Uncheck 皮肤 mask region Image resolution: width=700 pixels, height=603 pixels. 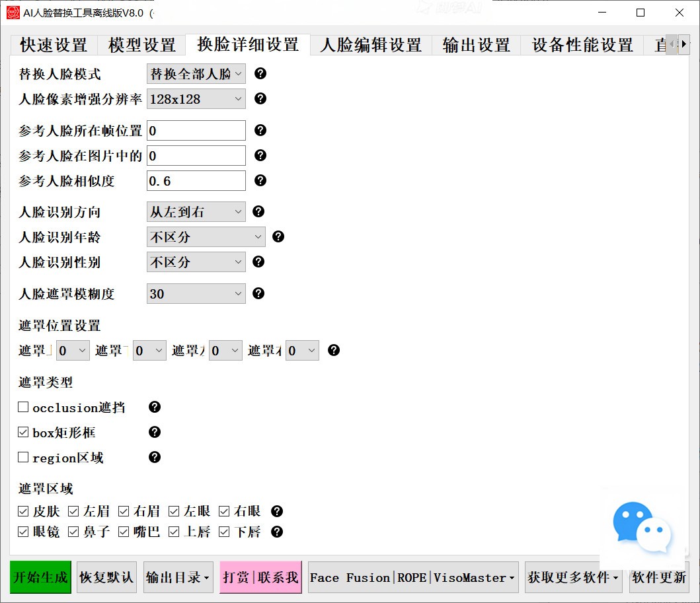tap(23, 511)
